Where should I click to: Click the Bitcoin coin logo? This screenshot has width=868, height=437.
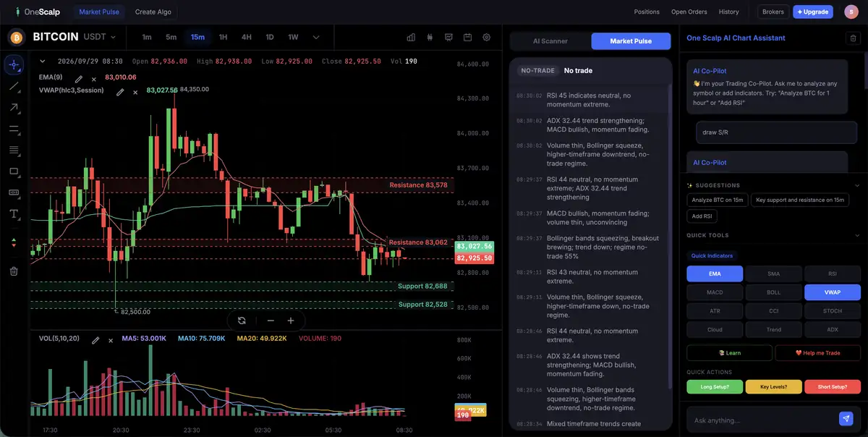pos(16,37)
